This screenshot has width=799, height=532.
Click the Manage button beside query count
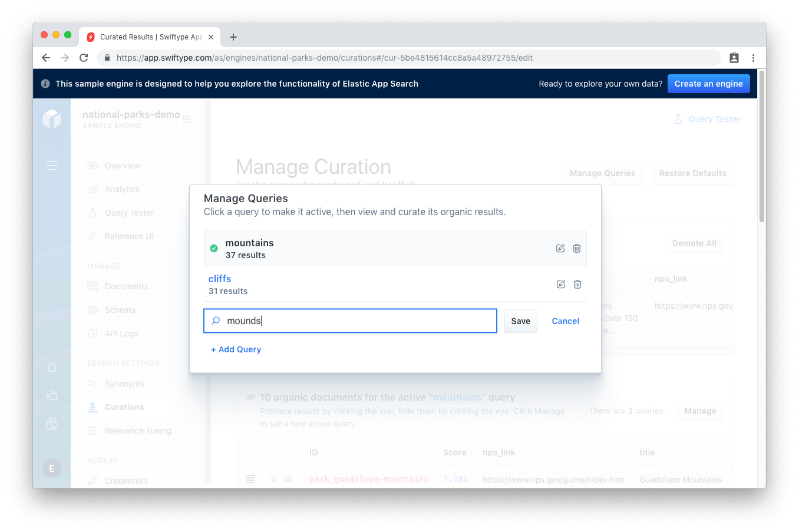[701, 411]
